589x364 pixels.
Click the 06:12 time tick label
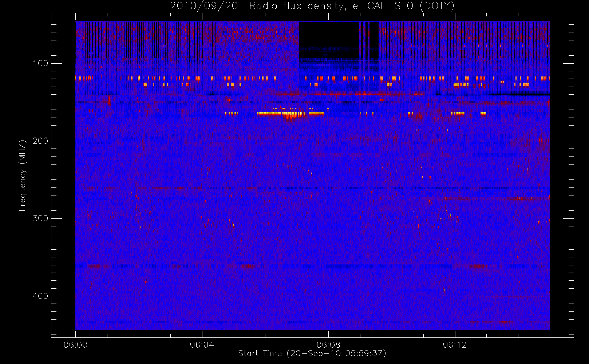(x=455, y=345)
